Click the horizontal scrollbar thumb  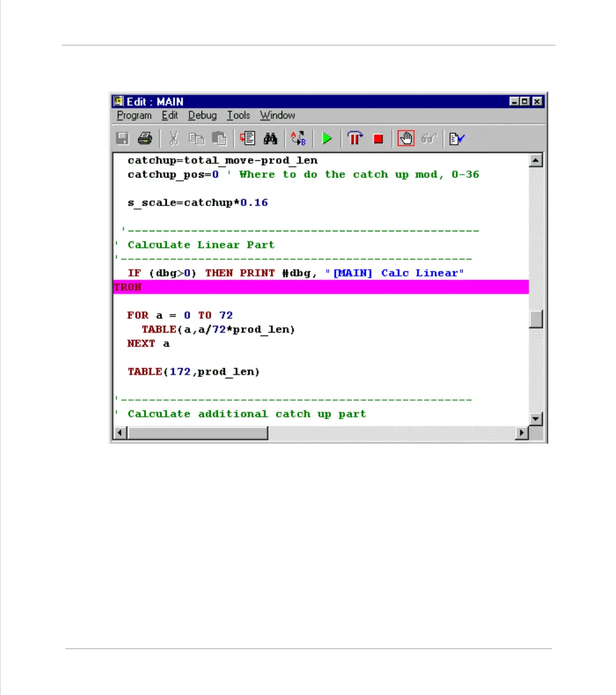198,433
